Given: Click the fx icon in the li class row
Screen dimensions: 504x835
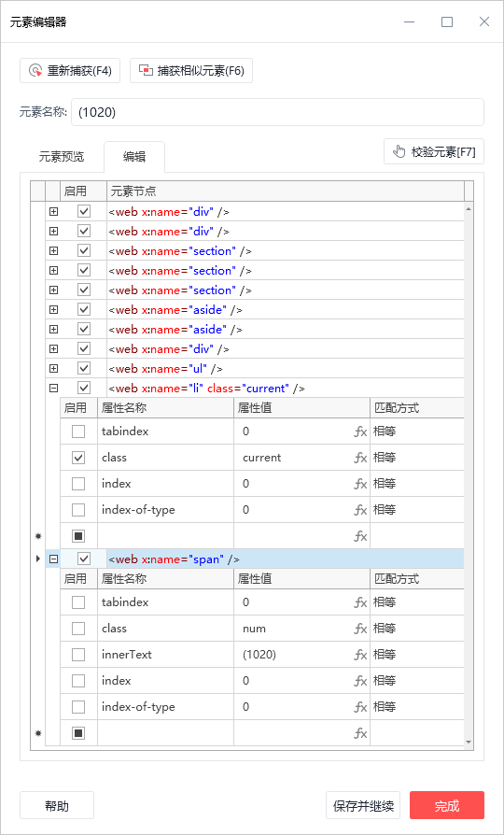Looking at the screenshot, I should (360, 458).
